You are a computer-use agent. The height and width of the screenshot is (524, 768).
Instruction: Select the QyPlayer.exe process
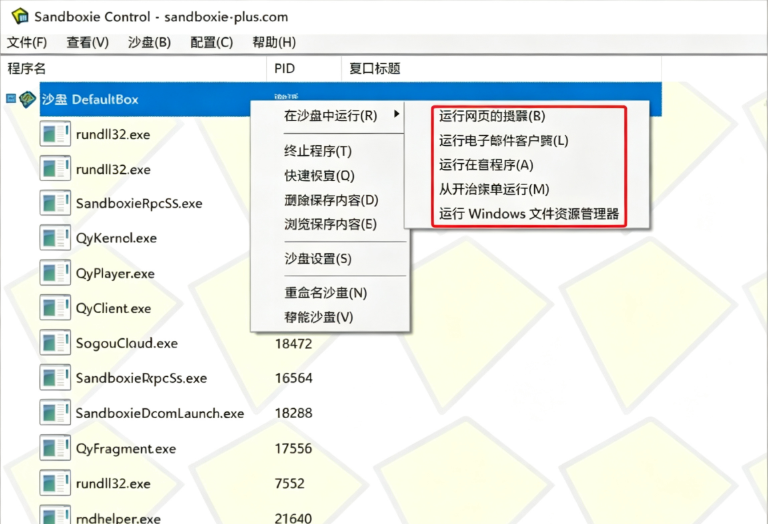coord(115,273)
